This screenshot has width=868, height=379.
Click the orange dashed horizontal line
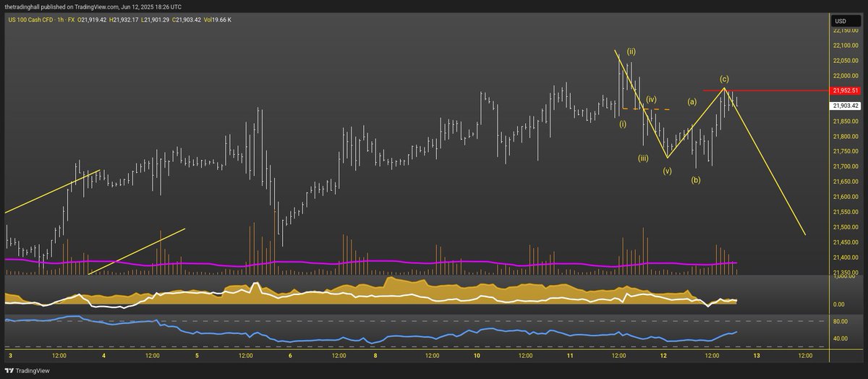646,109
